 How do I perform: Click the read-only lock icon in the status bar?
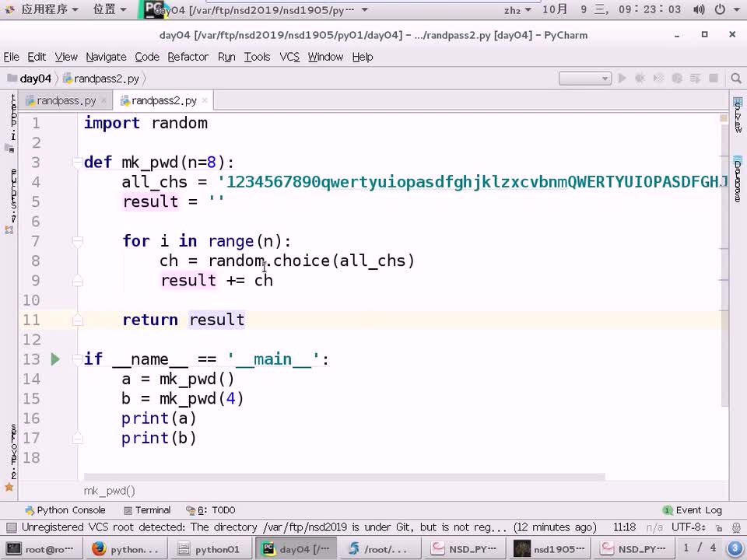pyautogui.click(x=719, y=527)
